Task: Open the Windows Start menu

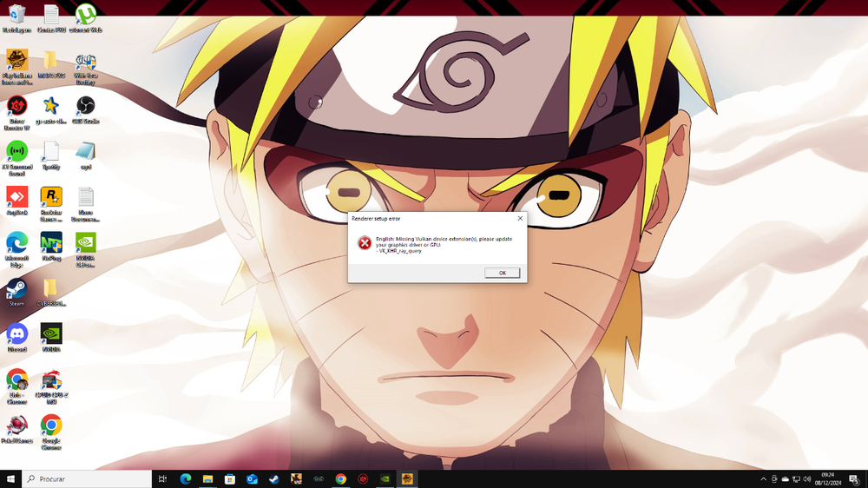Action: (x=11, y=479)
